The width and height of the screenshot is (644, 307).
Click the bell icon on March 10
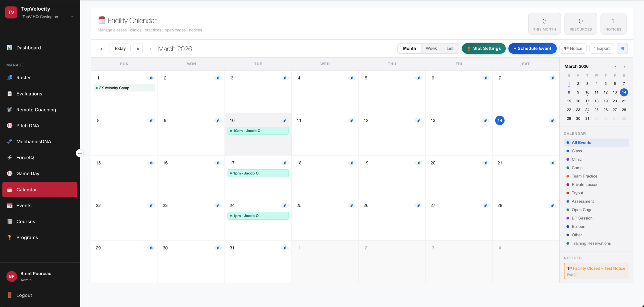click(285, 120)
